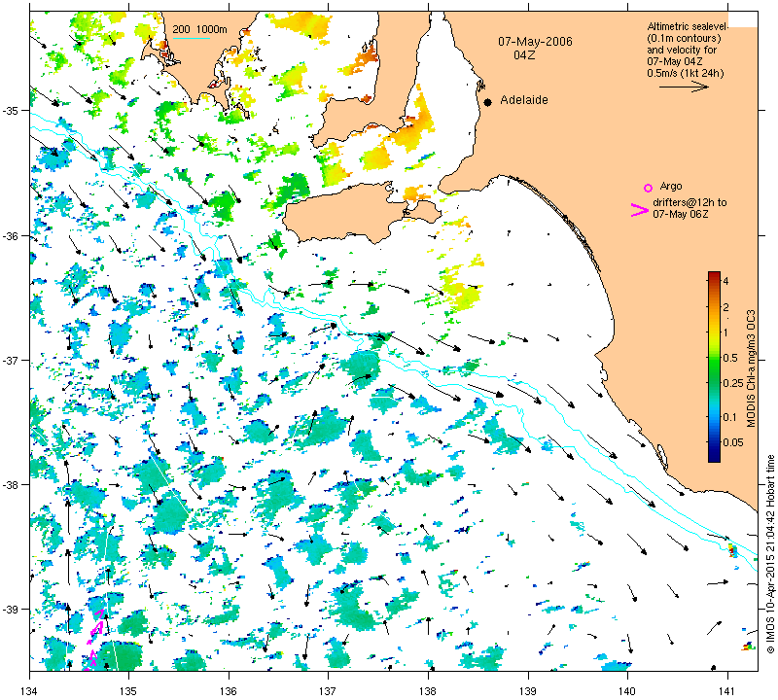This screenshot has height=700, width=778.
Task: Click the green 0.5 region of colorbar
Action: [x=714, y=358]
